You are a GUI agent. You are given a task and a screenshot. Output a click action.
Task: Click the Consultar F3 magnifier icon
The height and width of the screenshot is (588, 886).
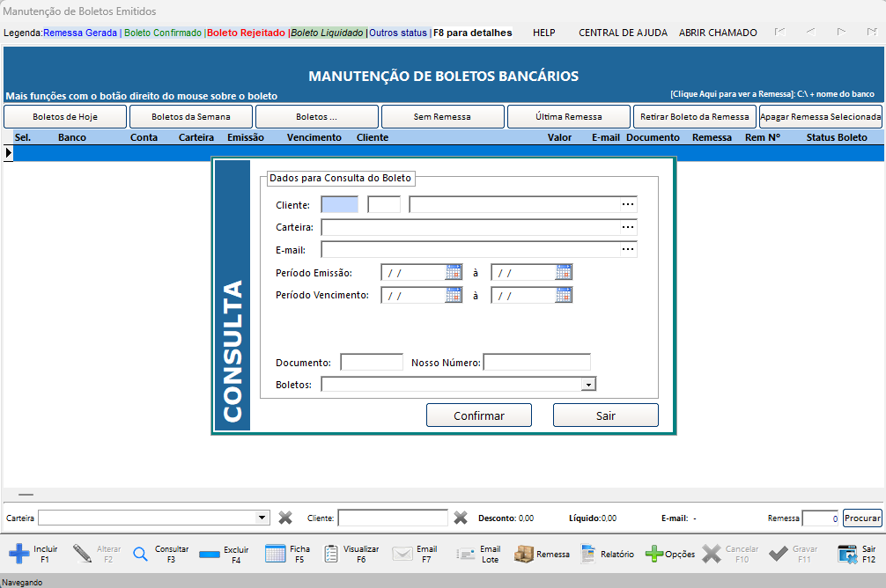pyautogui.click(x=140, y=554)
